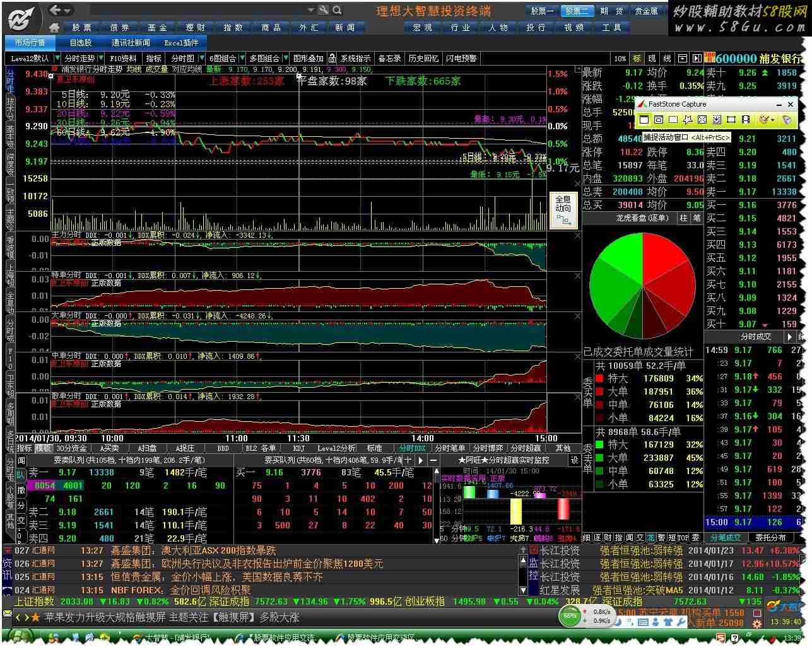Click the 闪电预警 button
This screenshot has width=812, height=650.
point(461,58)
